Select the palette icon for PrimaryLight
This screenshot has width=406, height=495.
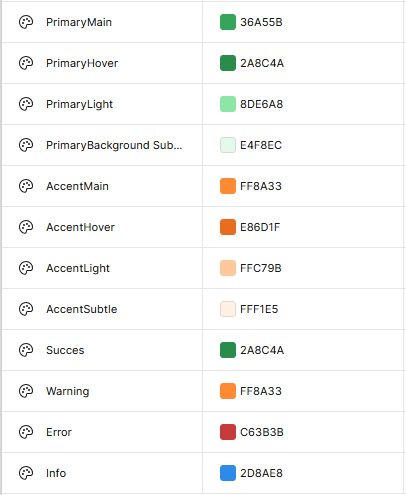(26, 104)
